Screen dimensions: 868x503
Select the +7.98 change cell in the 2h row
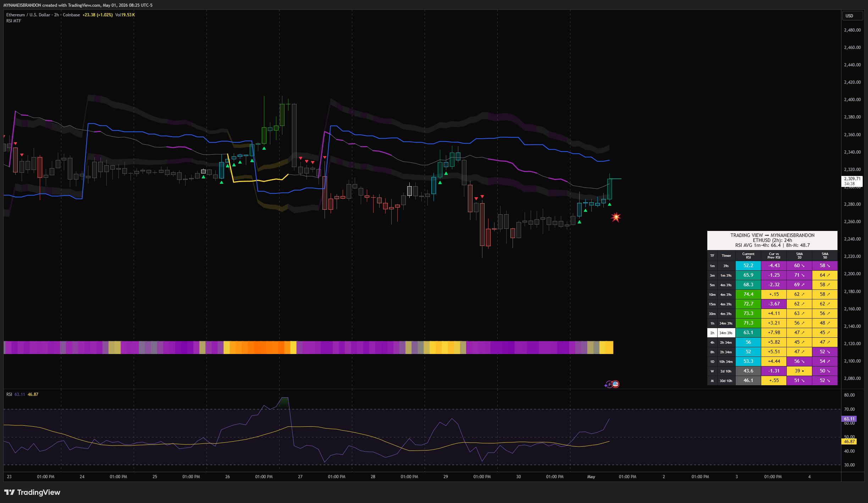(x=774, y=333)
